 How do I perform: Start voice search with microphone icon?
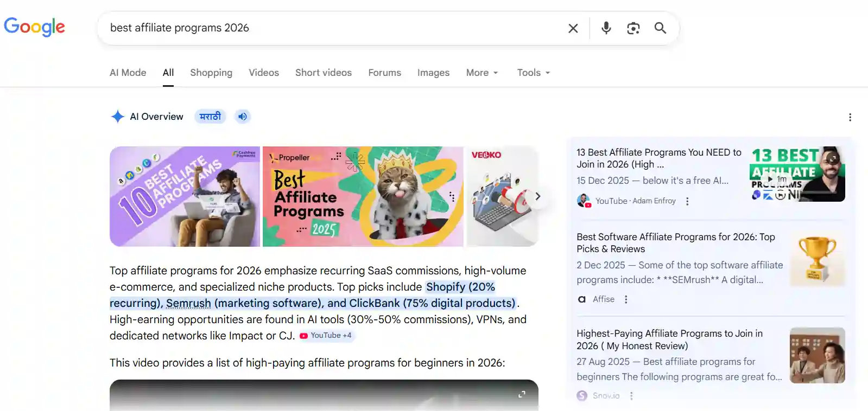606,28
